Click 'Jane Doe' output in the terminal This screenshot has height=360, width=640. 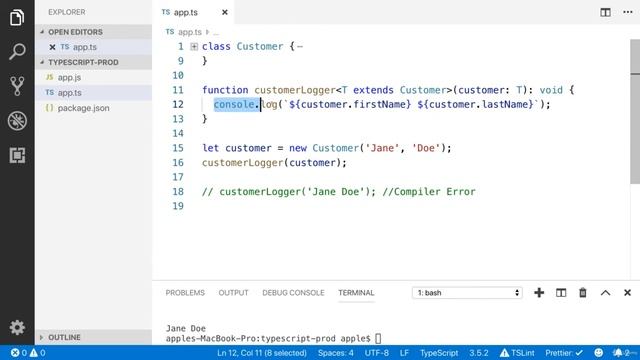point(186,328)
